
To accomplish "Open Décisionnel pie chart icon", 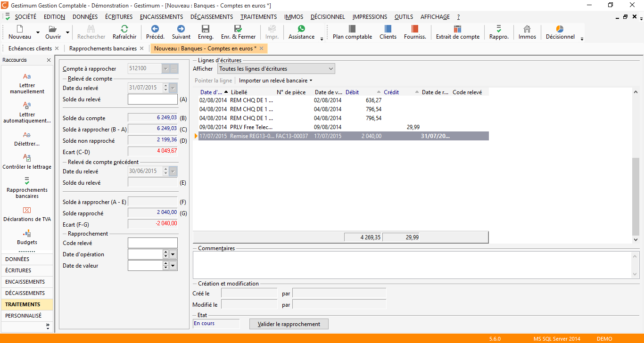I will (x=560, y=29).
